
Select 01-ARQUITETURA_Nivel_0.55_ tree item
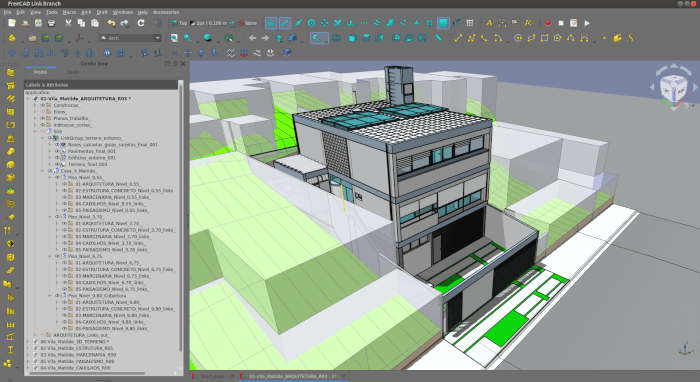click(x=108, y=184)
